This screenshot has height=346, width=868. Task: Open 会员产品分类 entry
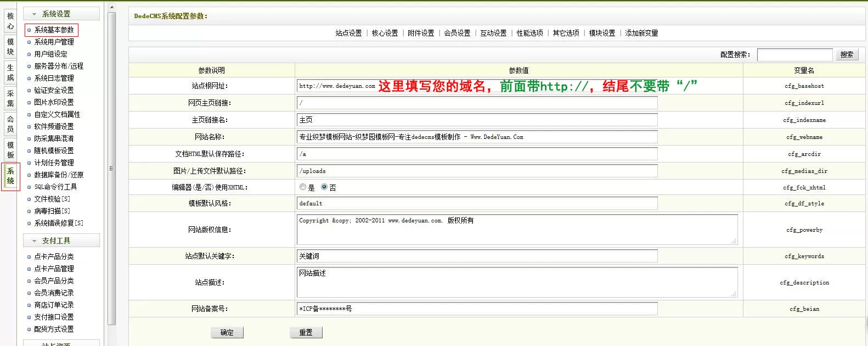(x=54, y=281)
